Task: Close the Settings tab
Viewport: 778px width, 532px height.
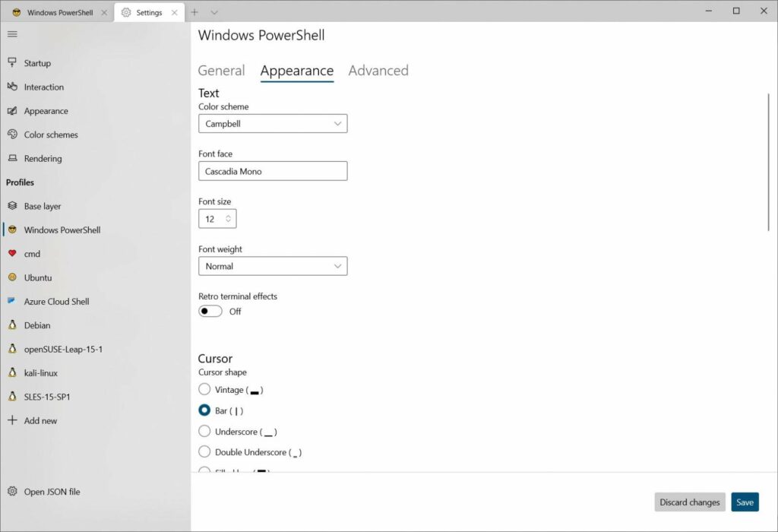Action: pyautogui.click(x=174, y=12)
